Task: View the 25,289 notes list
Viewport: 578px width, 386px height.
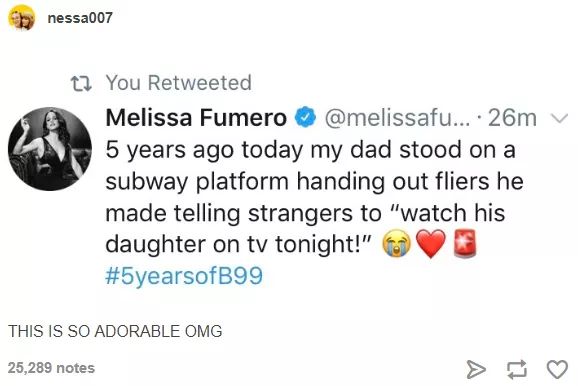Action: pyautogui.click(x=51, y=368)
